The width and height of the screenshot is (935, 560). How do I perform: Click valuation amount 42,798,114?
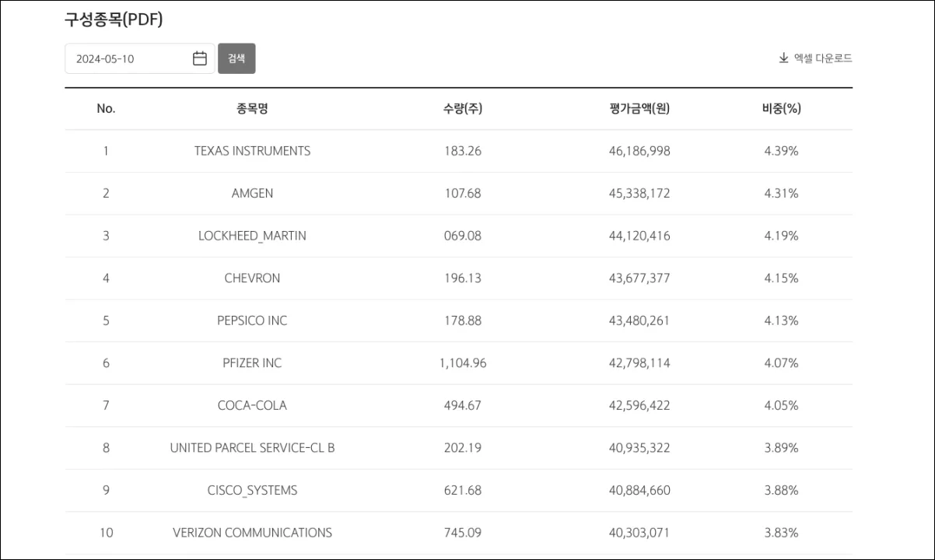coord(639,363)
